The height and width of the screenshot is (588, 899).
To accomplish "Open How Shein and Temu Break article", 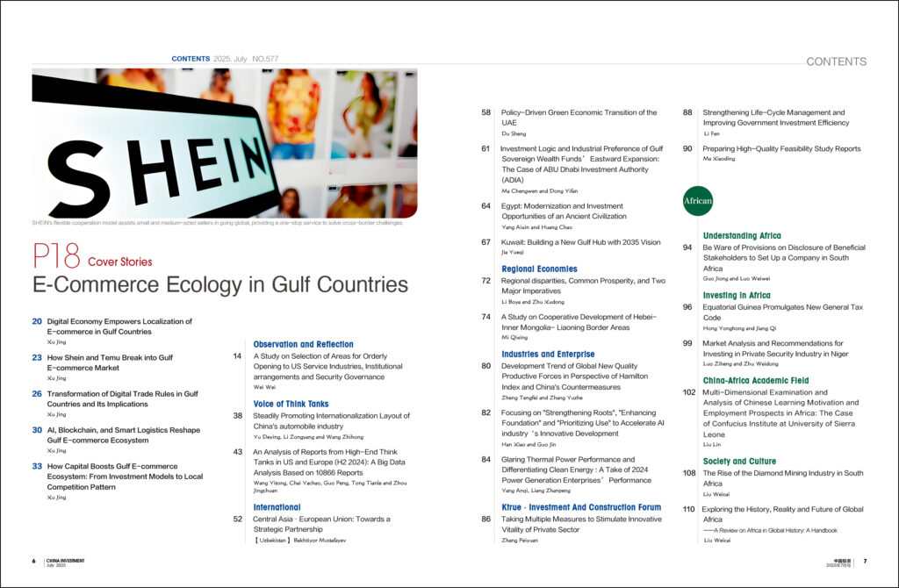I will (x=110, y=362).
